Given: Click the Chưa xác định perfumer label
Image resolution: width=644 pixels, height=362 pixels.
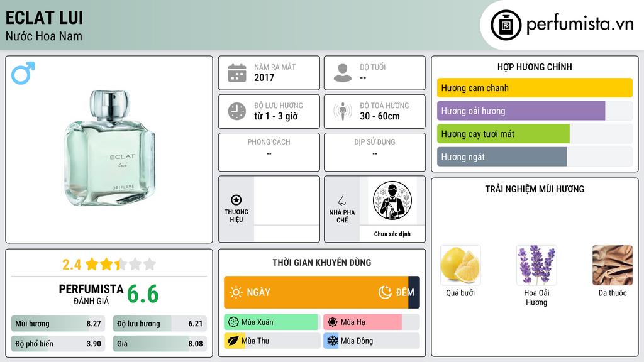Looking at the screenshot, I should tap(392, 234).
